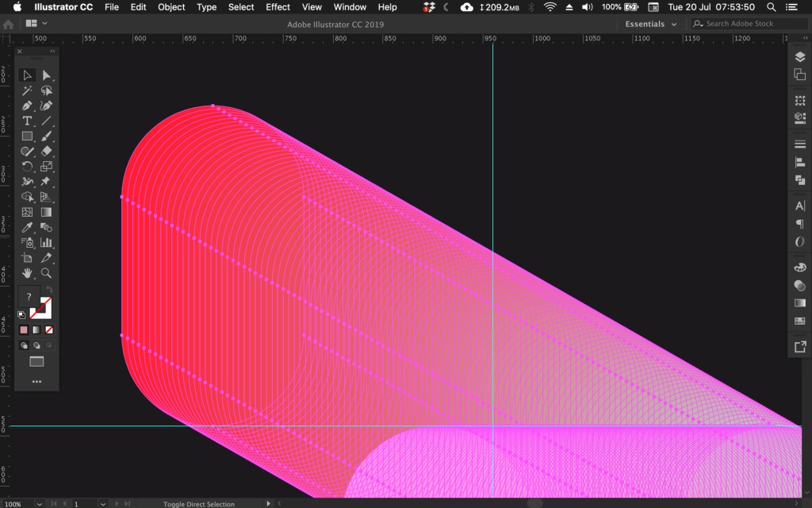Select the Eyedropper tool

[27, 227]
